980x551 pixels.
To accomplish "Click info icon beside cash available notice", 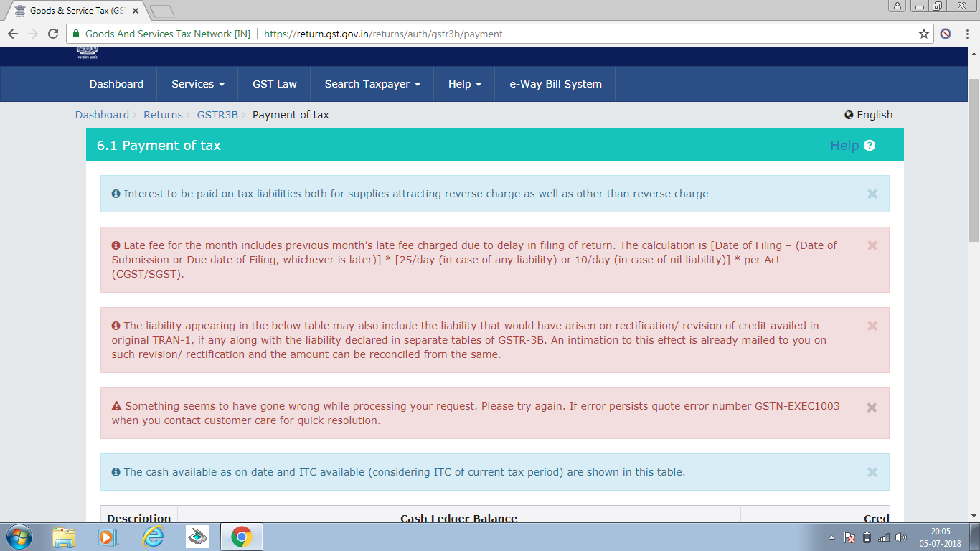I will pyautogui.click(x=116, y=472).
